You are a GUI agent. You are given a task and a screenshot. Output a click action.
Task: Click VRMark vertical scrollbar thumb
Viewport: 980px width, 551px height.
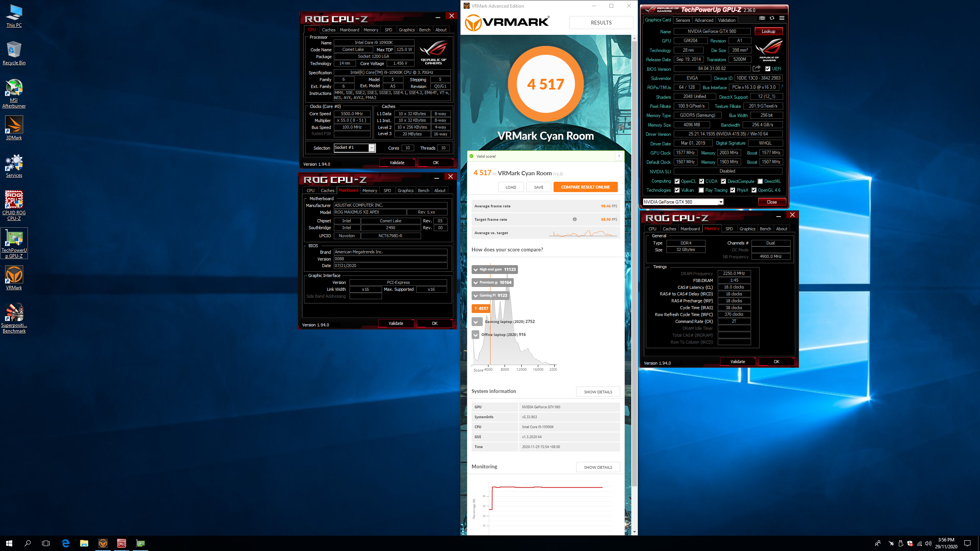[634, 264]
